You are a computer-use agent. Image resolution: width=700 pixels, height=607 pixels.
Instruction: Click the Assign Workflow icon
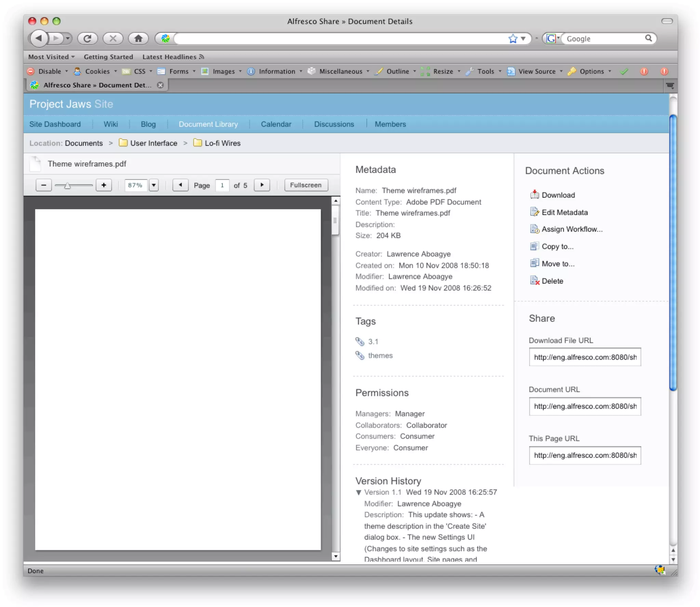pyautogui.click(x=534, y=229)
